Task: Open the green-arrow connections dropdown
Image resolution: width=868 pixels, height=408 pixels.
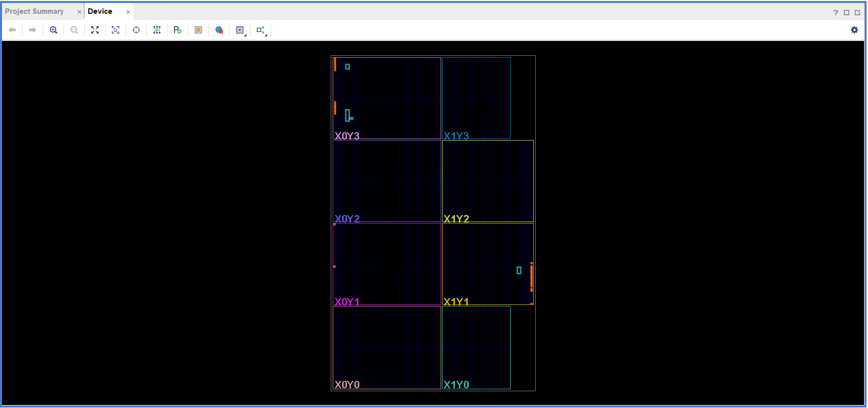Action: coord(261,30)
